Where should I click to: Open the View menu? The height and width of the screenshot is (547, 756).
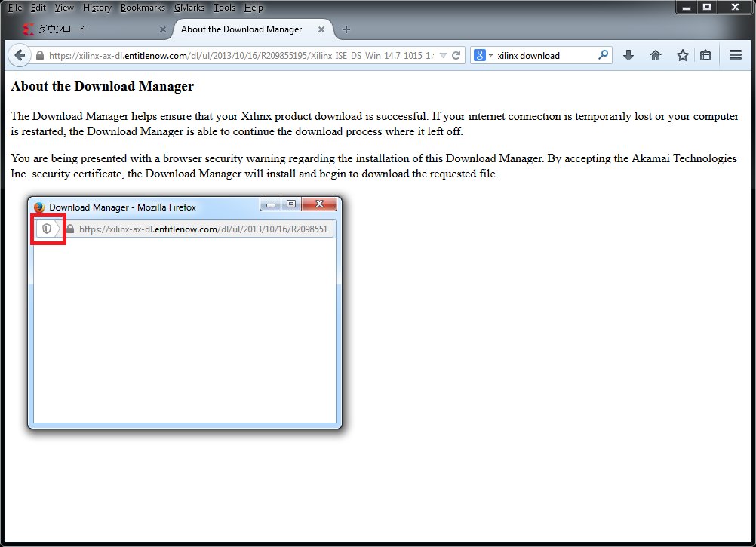pos(64,8)
